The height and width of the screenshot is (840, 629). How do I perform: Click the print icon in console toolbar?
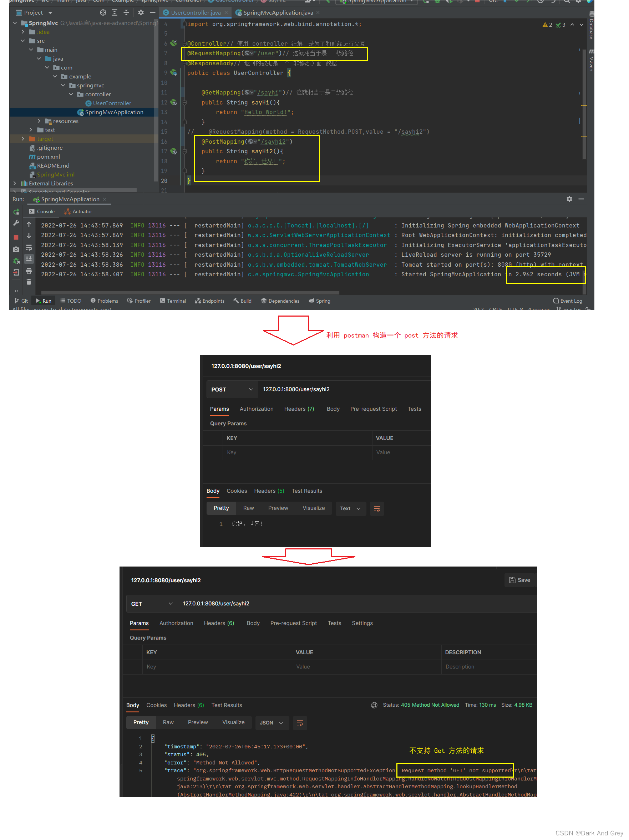(x=29, y=271)
